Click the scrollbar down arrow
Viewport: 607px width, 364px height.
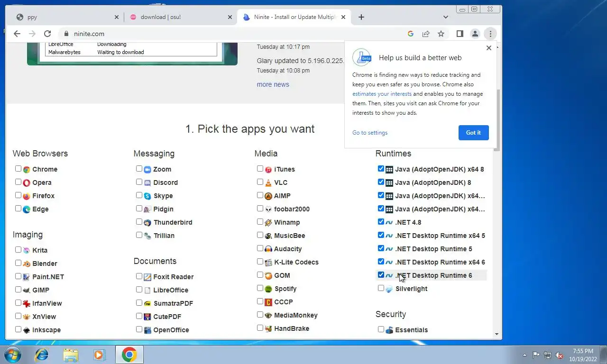(x=497, y=334)
